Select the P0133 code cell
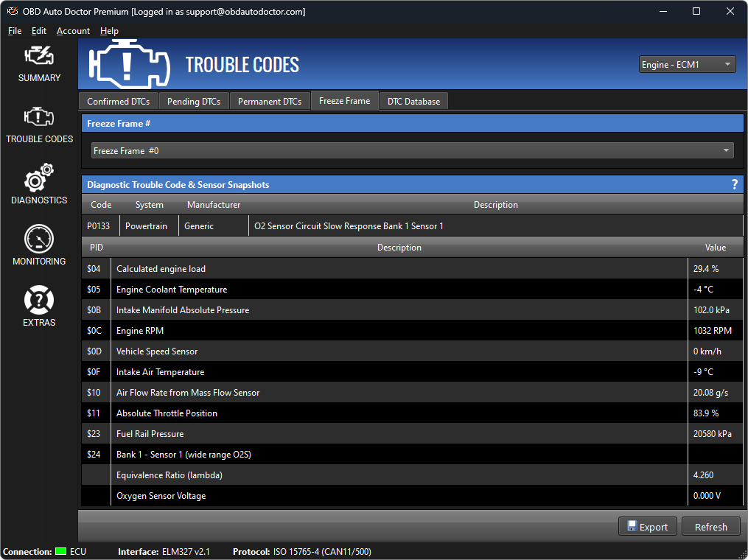 (100, 226)
